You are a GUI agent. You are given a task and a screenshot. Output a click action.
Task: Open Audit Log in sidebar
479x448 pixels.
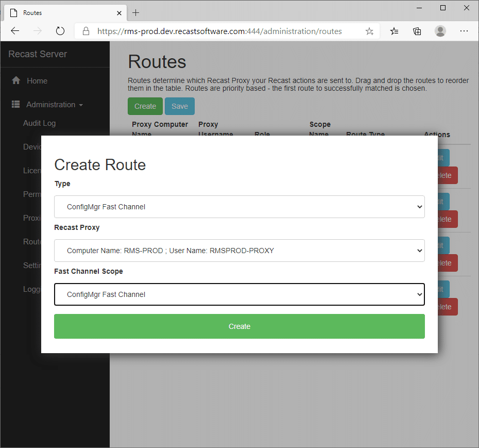[x=39, y=123]
